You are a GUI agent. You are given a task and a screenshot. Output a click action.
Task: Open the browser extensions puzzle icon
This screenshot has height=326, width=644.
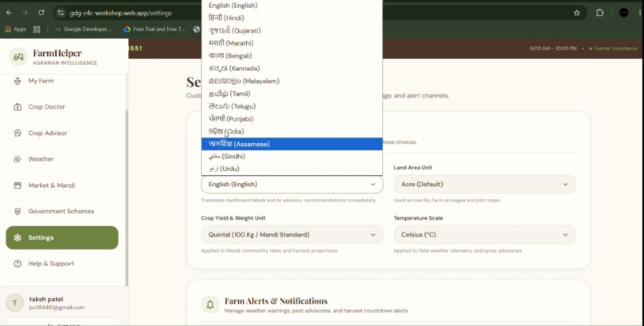599,13
